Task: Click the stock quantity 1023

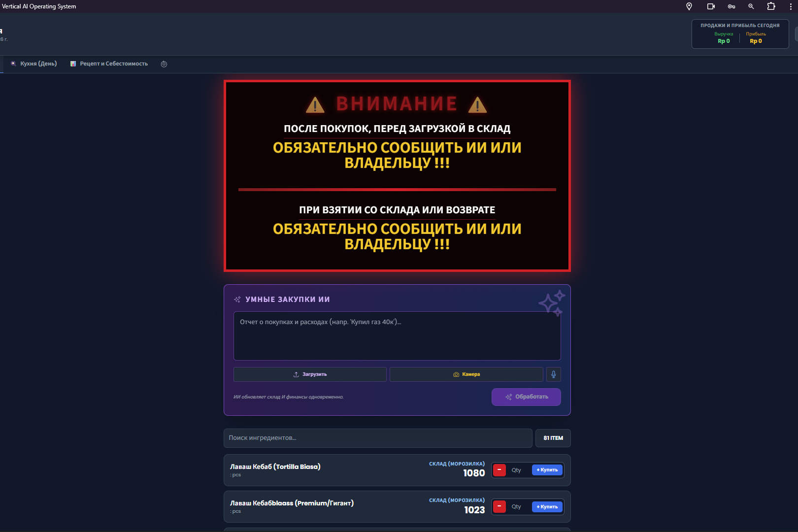Action: click(474, 510)
